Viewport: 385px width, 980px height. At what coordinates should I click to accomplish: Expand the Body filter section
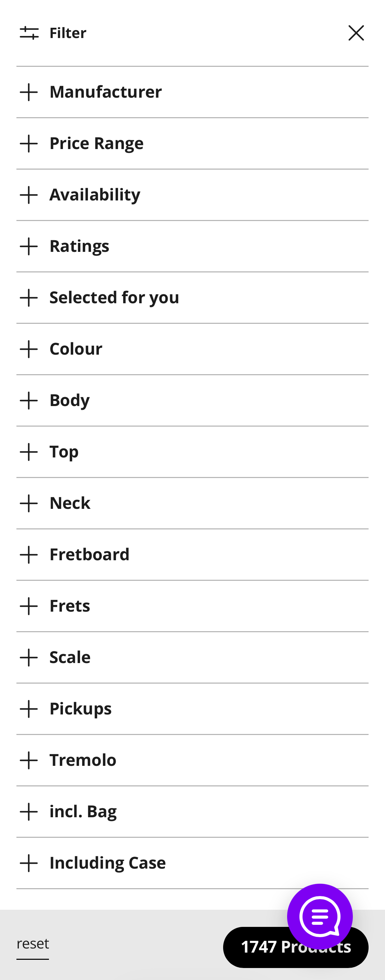(69, 400)
